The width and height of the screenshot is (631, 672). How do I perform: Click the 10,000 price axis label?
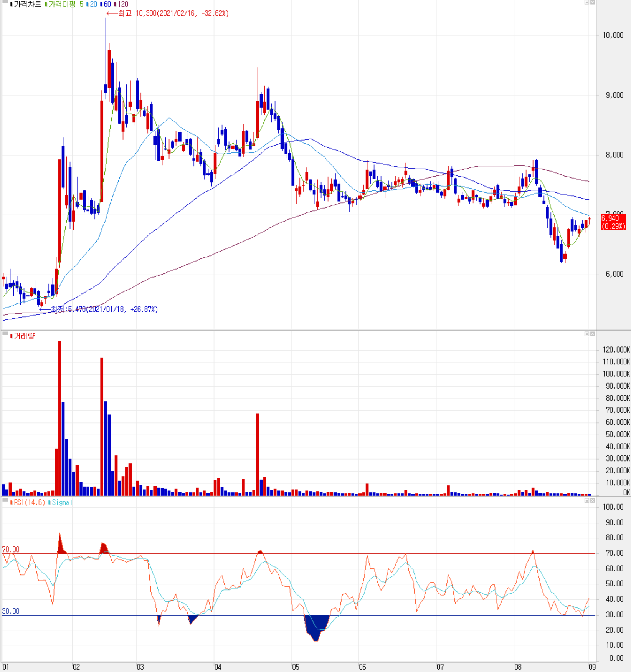[613, 35]
